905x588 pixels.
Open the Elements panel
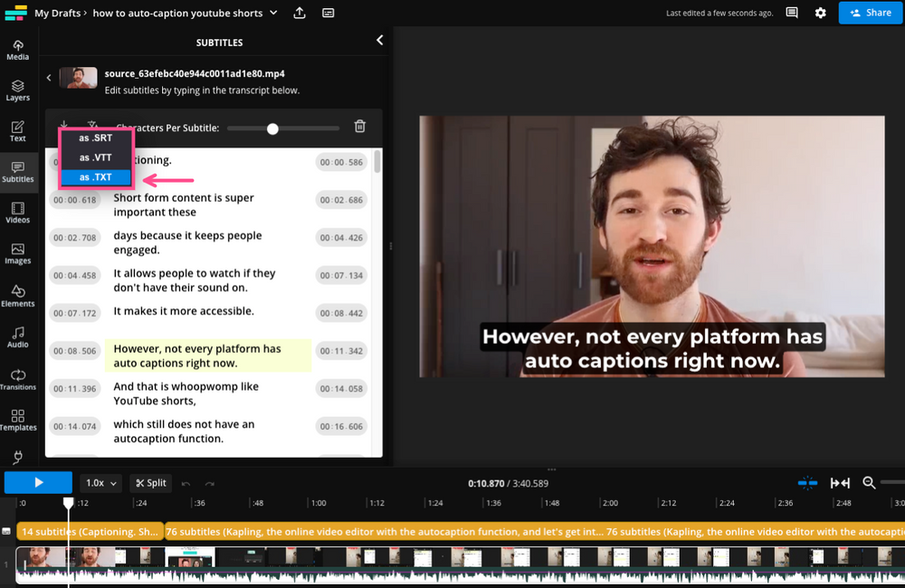[17, 295]
